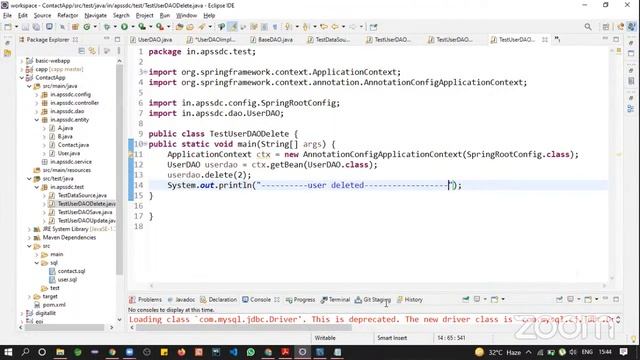The width and height of the screenshot is (640, 360).
Task: Click the console horizontal scrollbar
Action: tap(244, 327)
